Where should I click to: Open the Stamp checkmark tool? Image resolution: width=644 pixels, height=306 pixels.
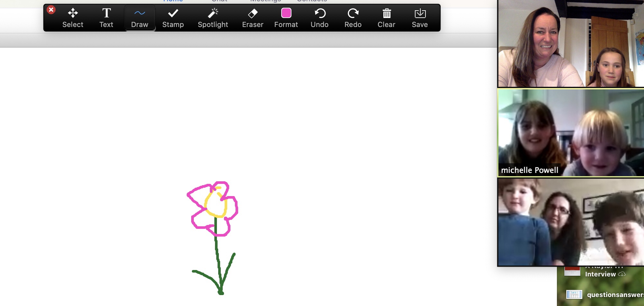click(x=173, y=18)
